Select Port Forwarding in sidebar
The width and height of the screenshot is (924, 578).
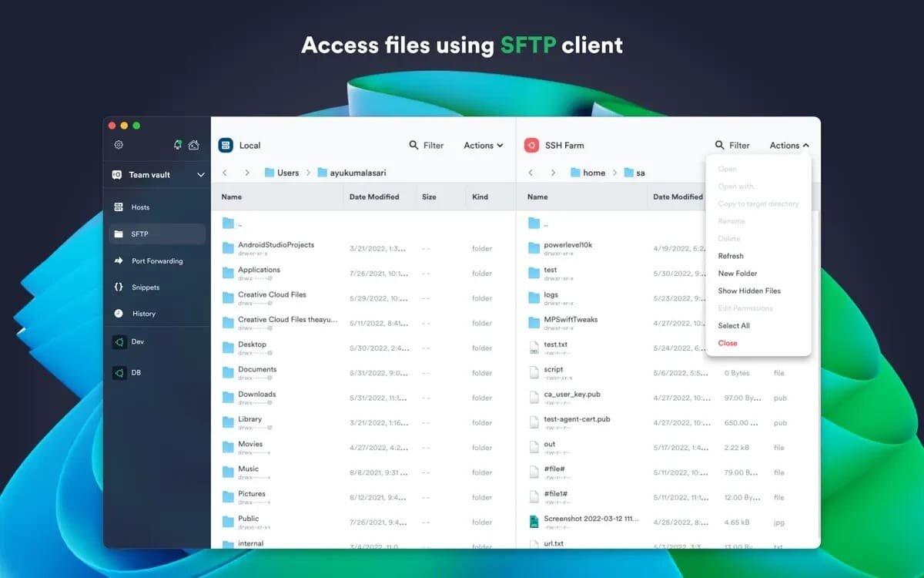point(156,261)
